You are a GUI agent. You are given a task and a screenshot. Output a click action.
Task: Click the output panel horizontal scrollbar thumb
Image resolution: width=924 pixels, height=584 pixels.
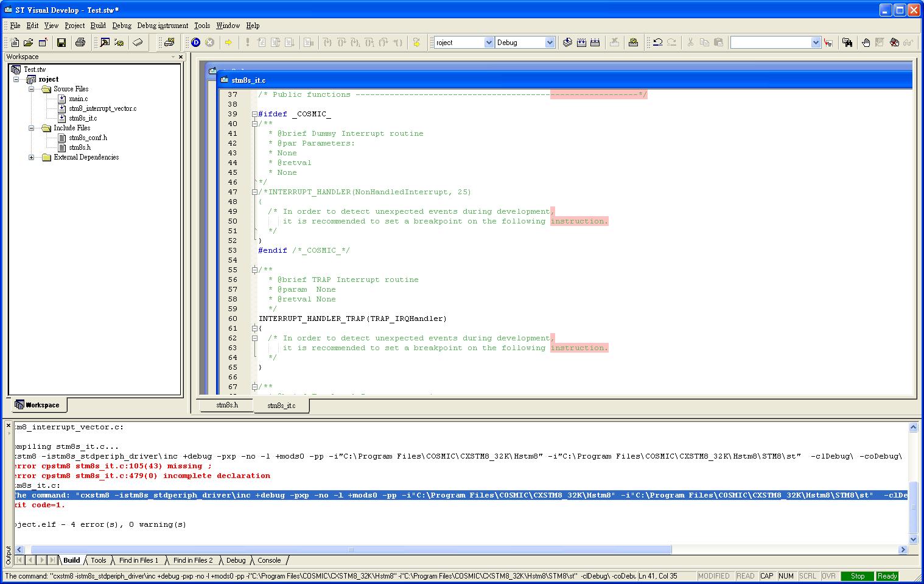pos(351,549)
